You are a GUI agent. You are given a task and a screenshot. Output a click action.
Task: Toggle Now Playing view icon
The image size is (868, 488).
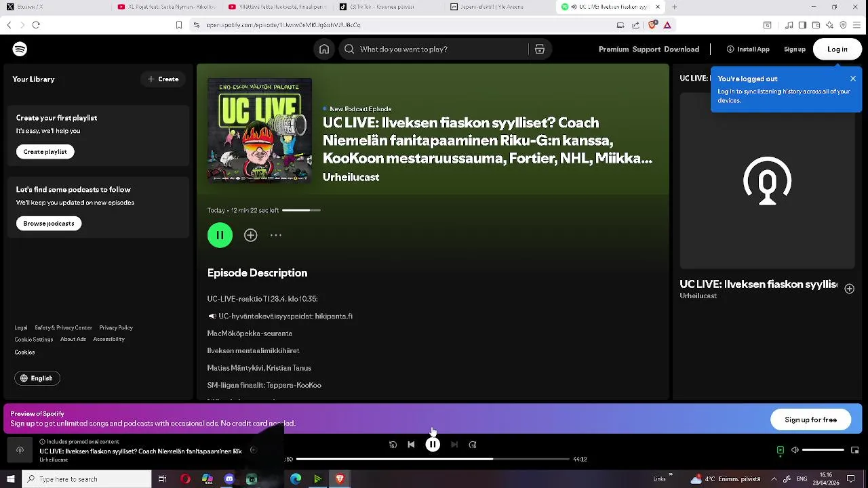(781, 450)
